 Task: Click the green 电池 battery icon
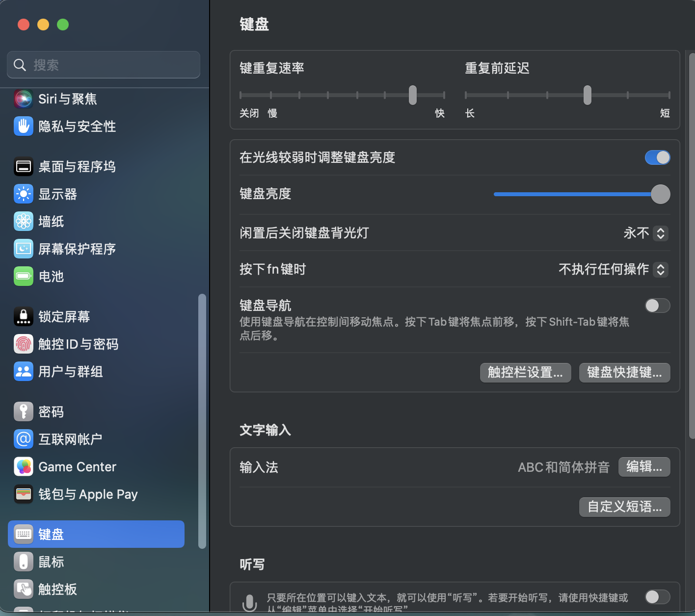click(23, 277)
